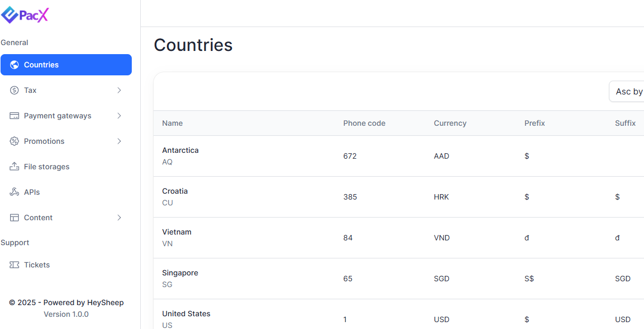The width and height of the screenshot is (644, 329).
Task: Click the globe icon beside Countries
Action: pos(14,65)
